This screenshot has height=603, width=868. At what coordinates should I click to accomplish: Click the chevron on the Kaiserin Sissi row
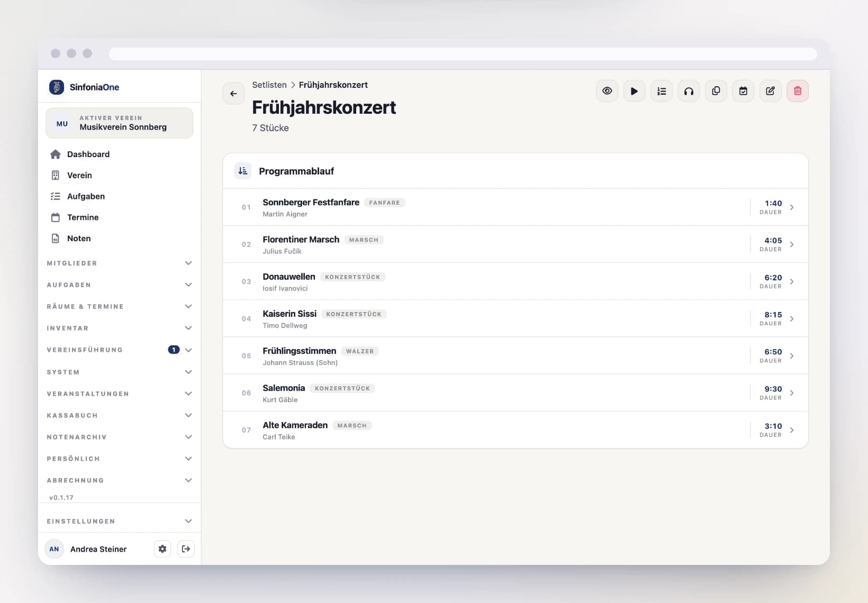792,318
